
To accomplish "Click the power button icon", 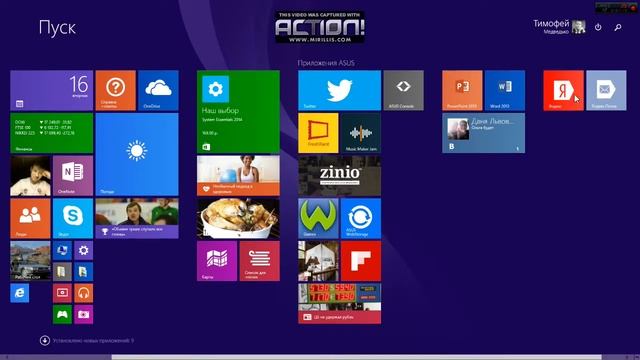I will [598, 27].
